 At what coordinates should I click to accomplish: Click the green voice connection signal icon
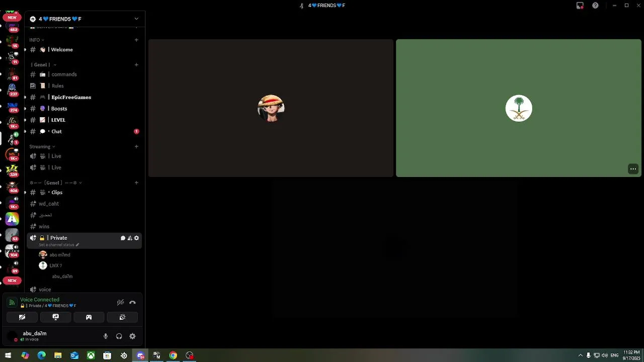12,303
